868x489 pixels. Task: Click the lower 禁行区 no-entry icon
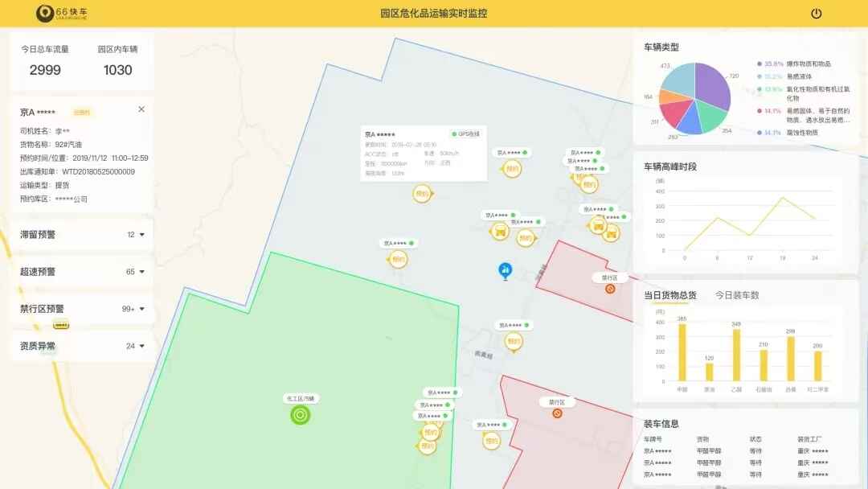point(557,413)
